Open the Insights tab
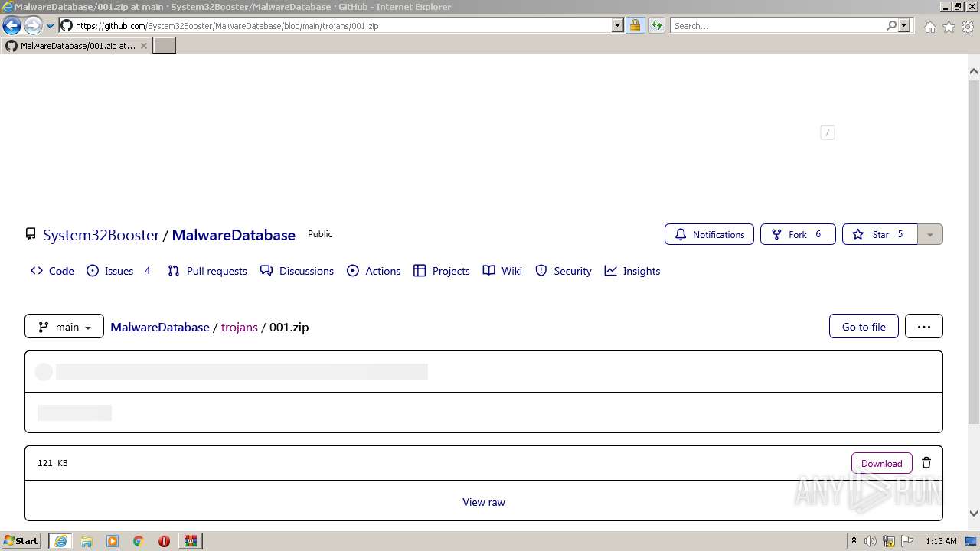The height and width of the screenshot is (551, 980). (x=632, y=271)
